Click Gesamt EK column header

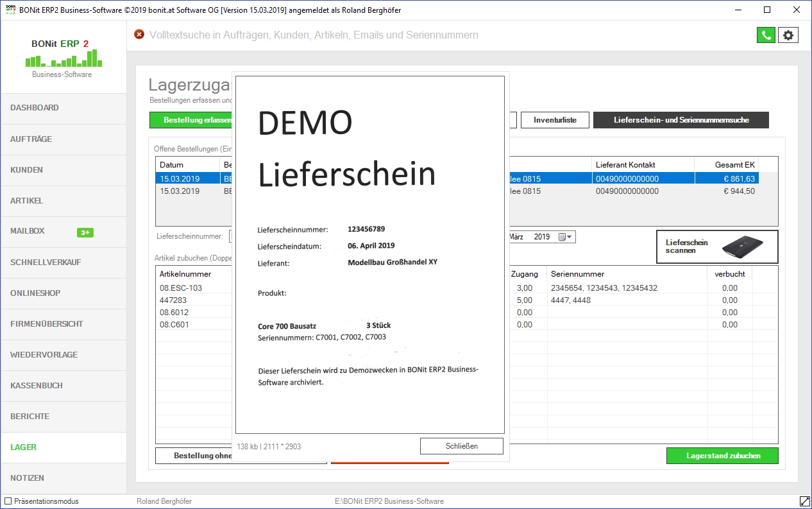tap(727, 165)
